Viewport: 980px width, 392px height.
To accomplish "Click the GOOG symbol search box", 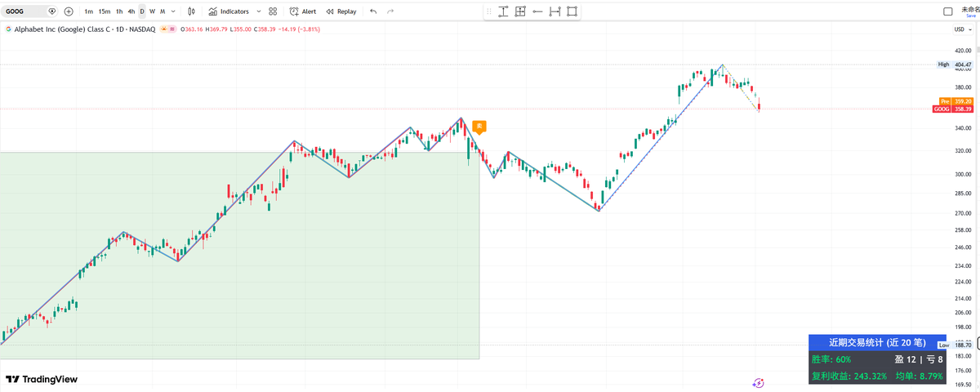I will [x=31, y=11].
